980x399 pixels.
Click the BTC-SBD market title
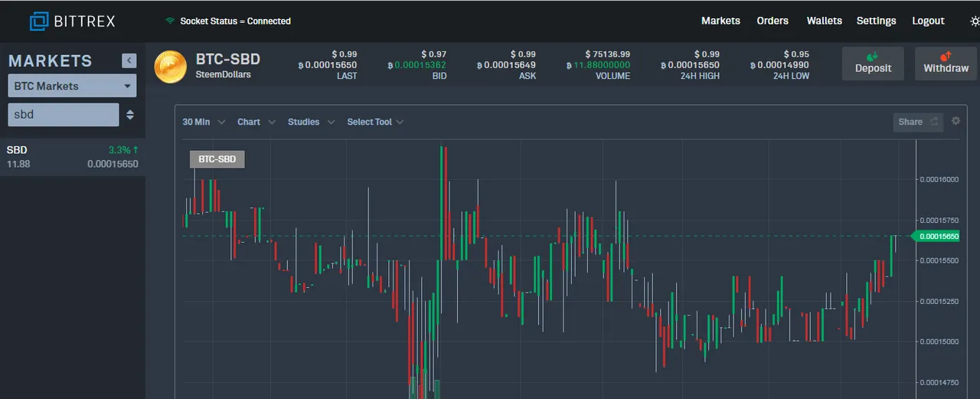pyautogui.click(x=228, y=60)
